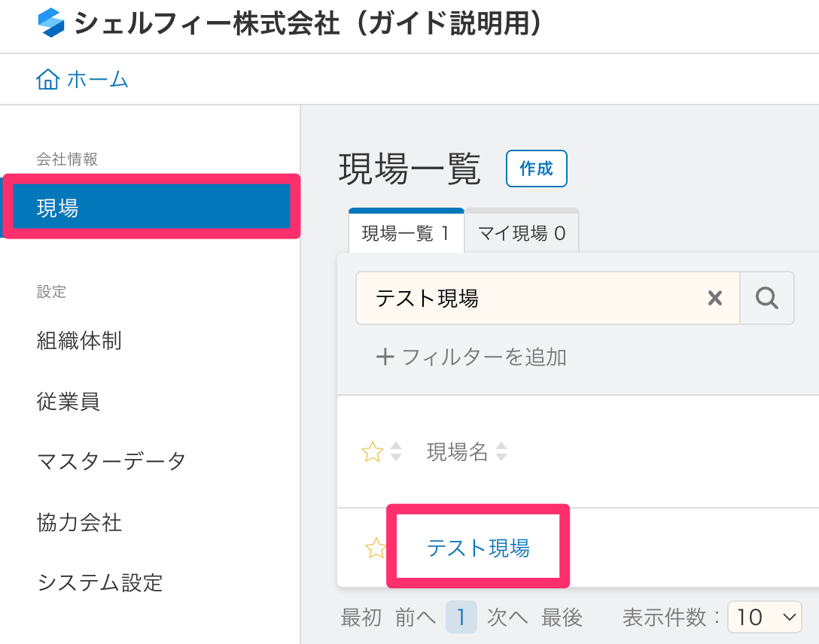Open the テスト現場 link

(x=478, y=548)
